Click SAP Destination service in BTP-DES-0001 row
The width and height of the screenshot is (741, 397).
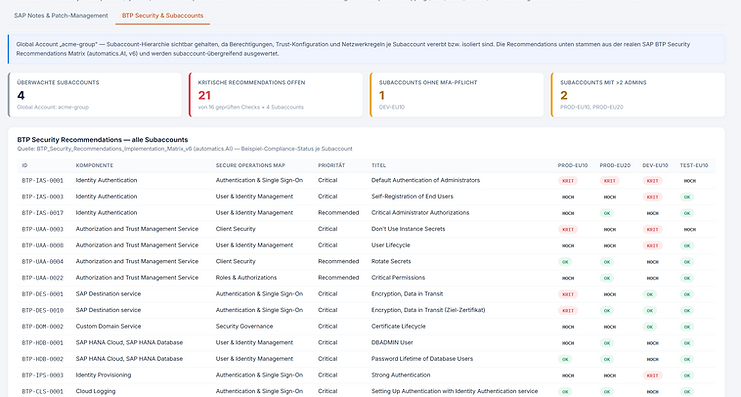pyautogui.click(x=108, y=293)
